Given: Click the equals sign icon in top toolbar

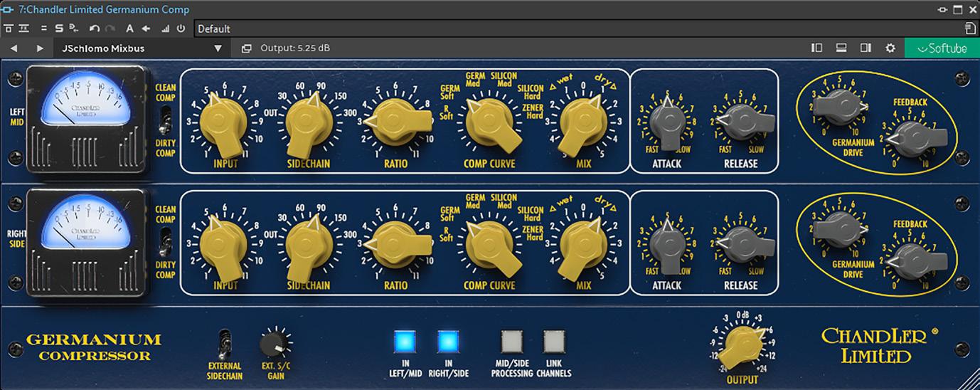Looking at the screenshot, I should (44, 28).
